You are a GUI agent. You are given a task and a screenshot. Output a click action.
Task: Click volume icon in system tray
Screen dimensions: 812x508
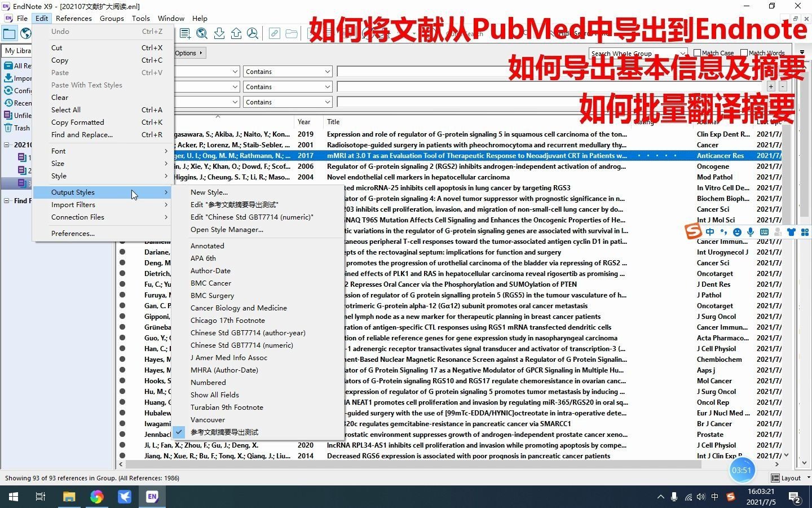pyautogui.click(x=701, y=497)
